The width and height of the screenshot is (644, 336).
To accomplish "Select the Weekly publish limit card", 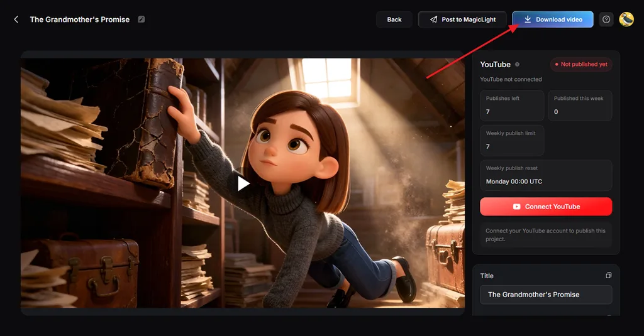I will pyautogui.click(x=512, y=140).
